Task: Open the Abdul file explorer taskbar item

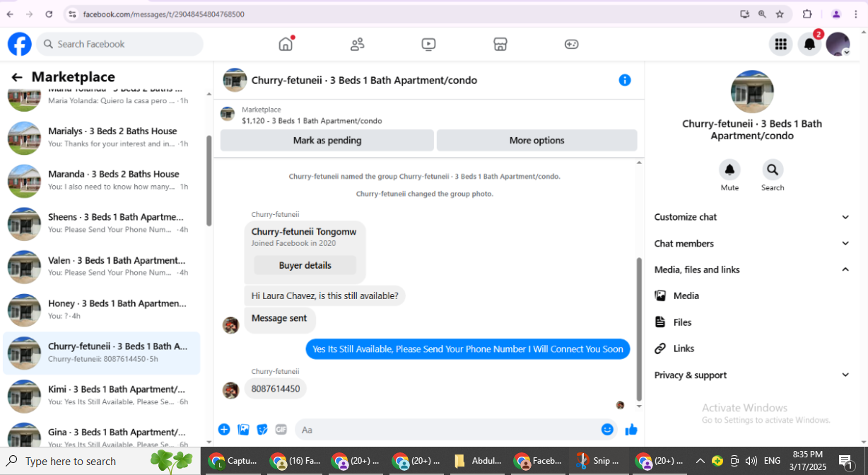Action: coord(479,461)
